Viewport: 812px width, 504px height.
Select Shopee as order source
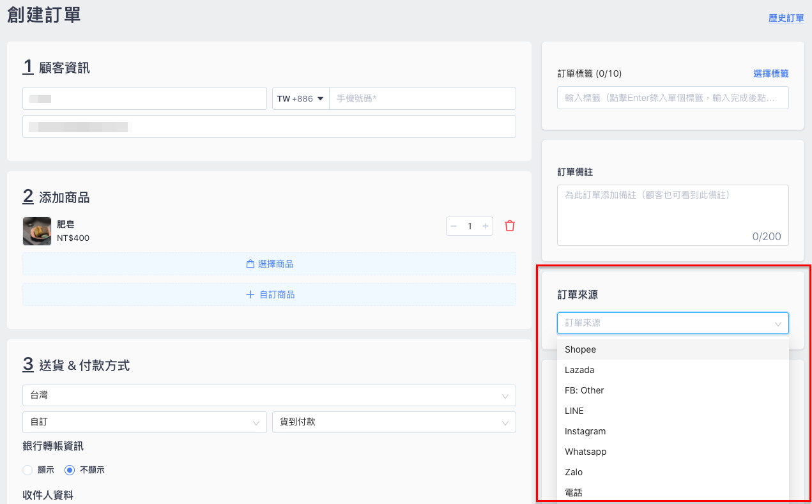pyautogui.click(x=673, y=349)
